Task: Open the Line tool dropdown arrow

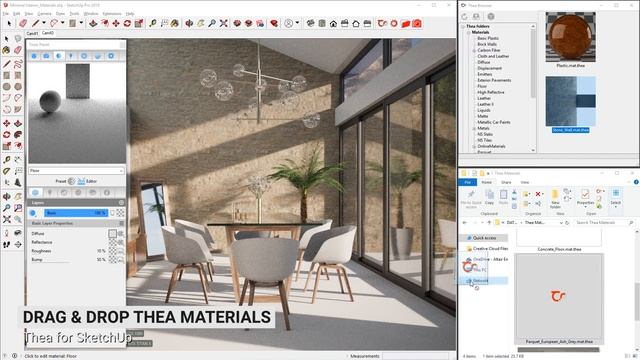Action: click(x=44, y=23)
